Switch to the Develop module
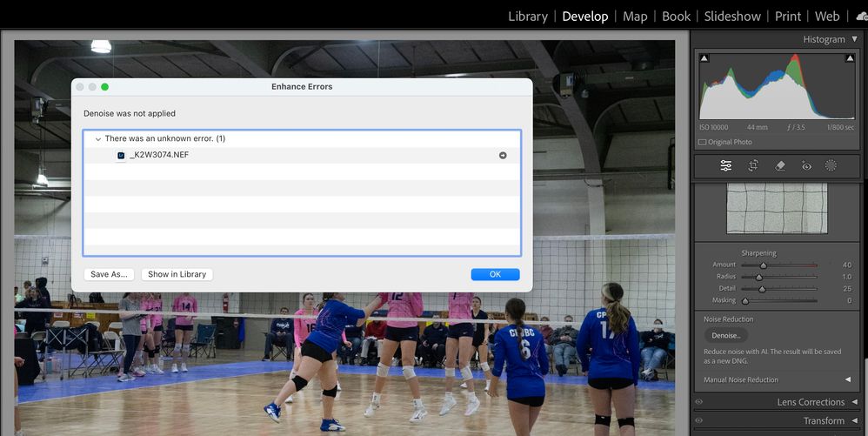The height and width of the screenshot is (436, 868). click(585, 17)
